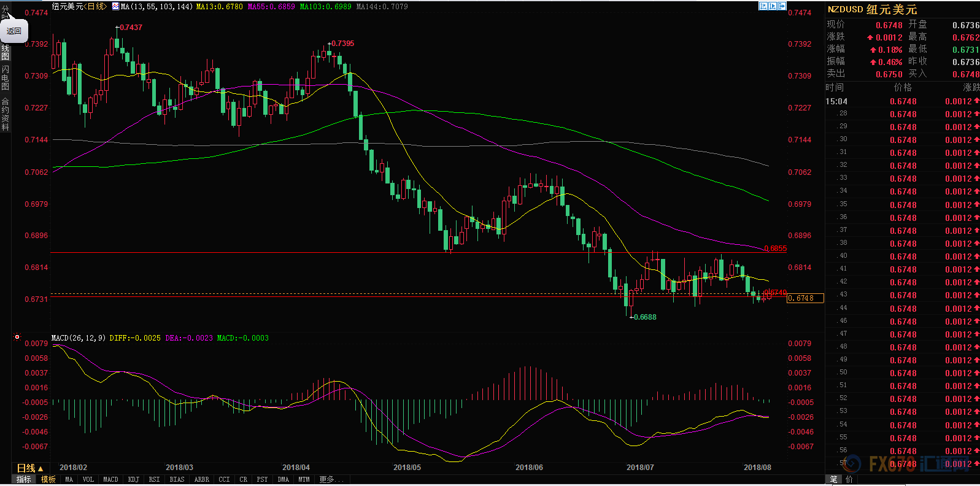The height and width of the screenshot is (486, 980).
Task: Open the MA indicator settings icon
Action: point(115,6)
